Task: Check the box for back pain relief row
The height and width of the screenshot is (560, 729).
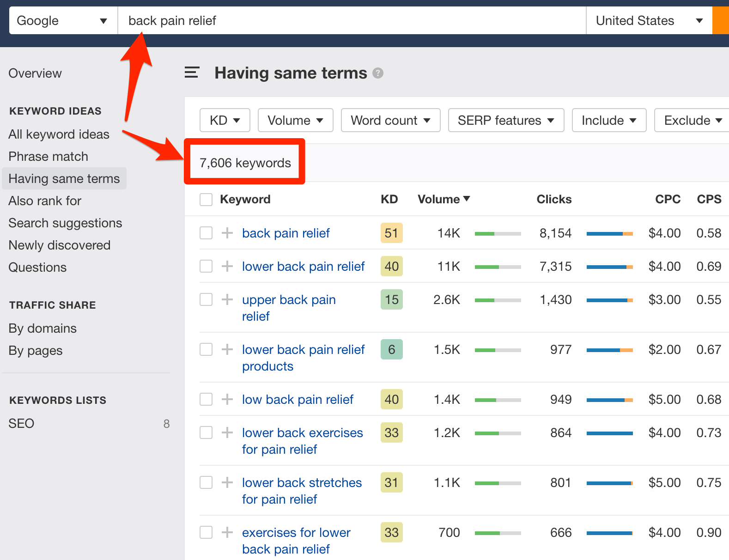Action: (x=206, y=233)
